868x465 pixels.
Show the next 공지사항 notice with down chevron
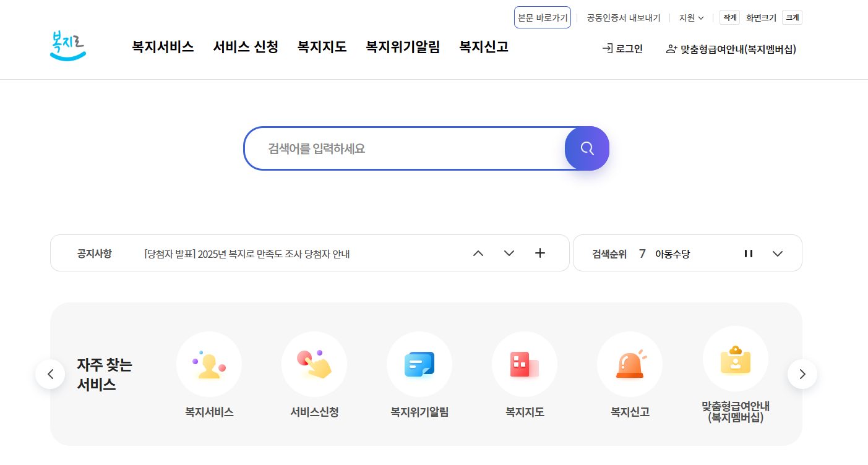(509, 253)
